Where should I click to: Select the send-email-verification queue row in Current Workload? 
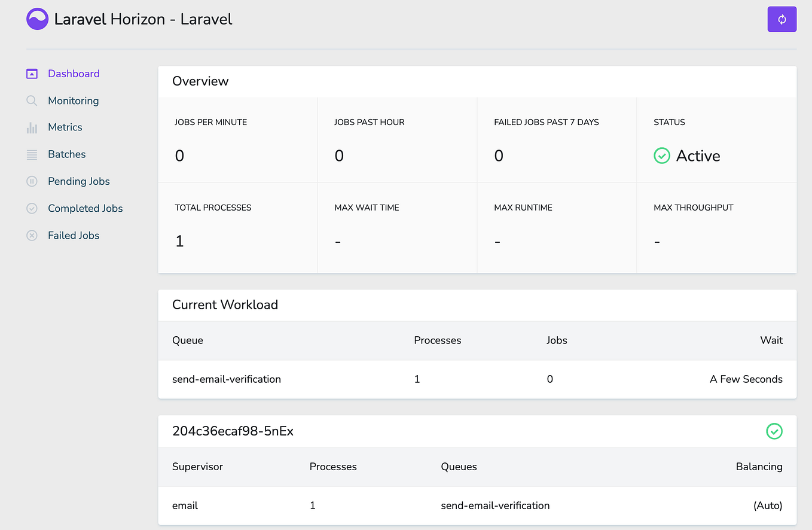click(x=227, y=379)
